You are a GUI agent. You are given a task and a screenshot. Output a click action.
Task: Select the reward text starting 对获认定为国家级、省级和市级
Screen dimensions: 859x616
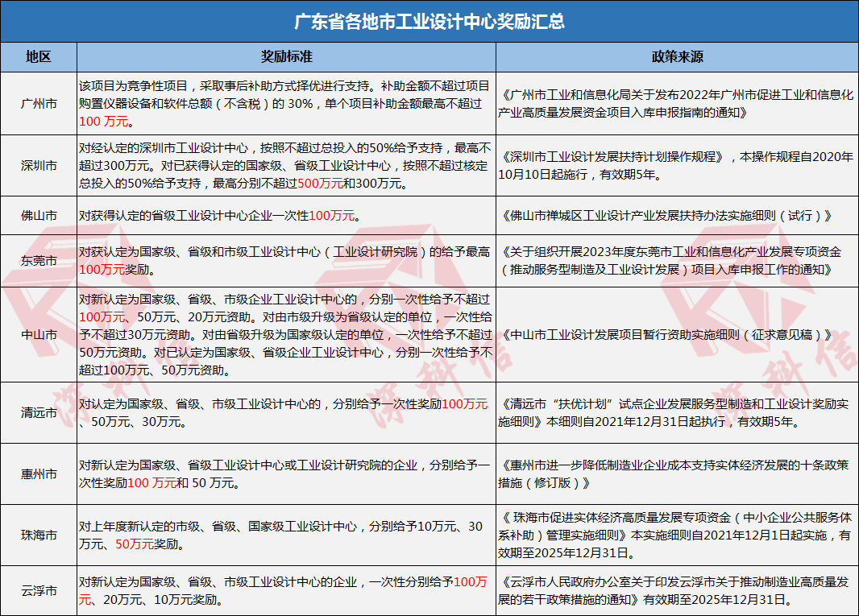(x=285, y=261)
